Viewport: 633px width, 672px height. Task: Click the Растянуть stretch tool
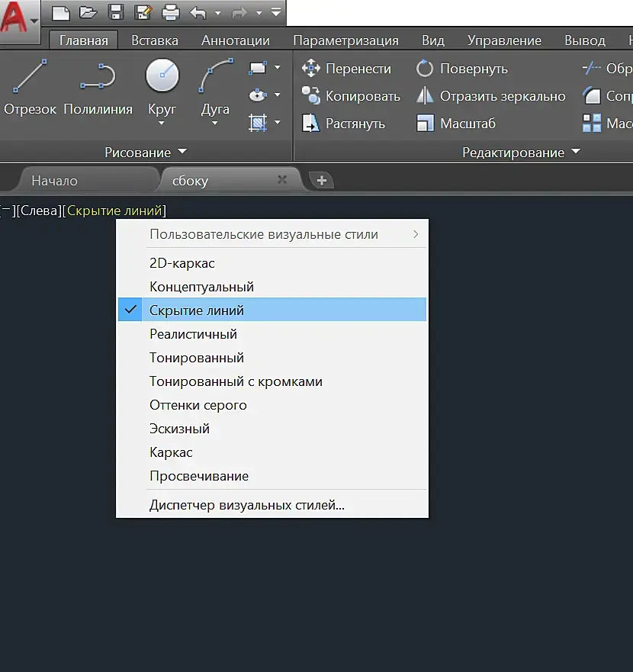[x=343, y=124]
